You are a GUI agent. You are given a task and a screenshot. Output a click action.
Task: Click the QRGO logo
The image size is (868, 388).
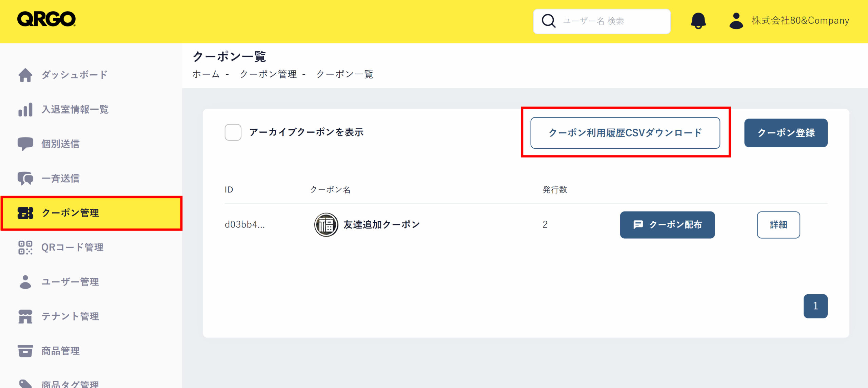coord(46,19)
